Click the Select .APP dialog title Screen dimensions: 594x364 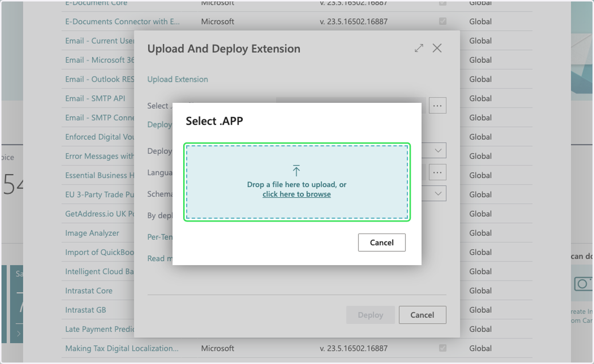coord(214,121)
